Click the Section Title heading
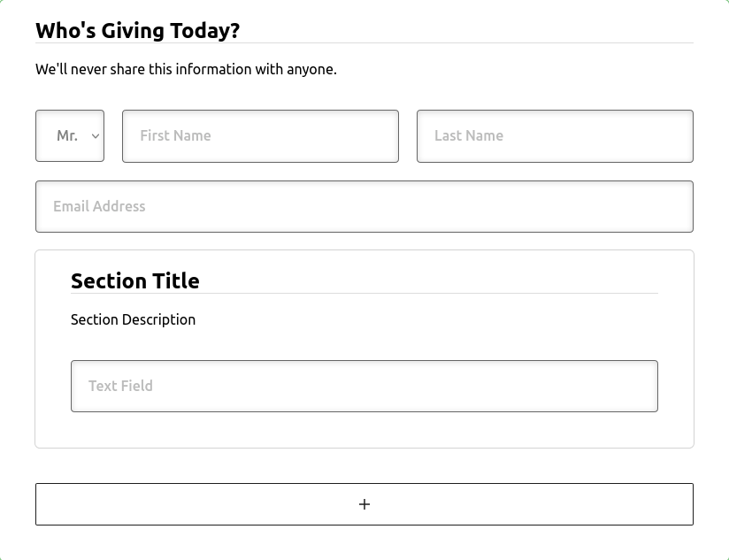 point(134,280)
